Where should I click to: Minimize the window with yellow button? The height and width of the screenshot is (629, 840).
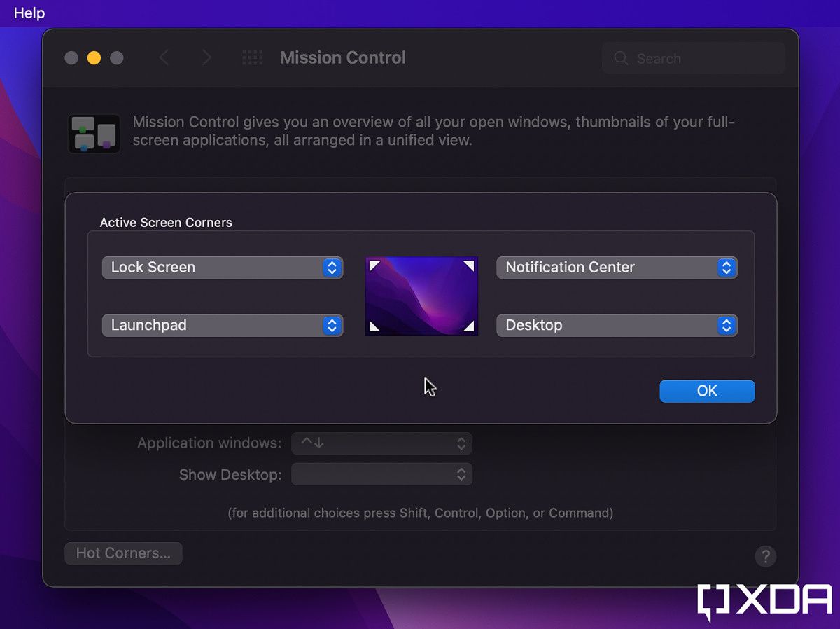click(94, 58)
